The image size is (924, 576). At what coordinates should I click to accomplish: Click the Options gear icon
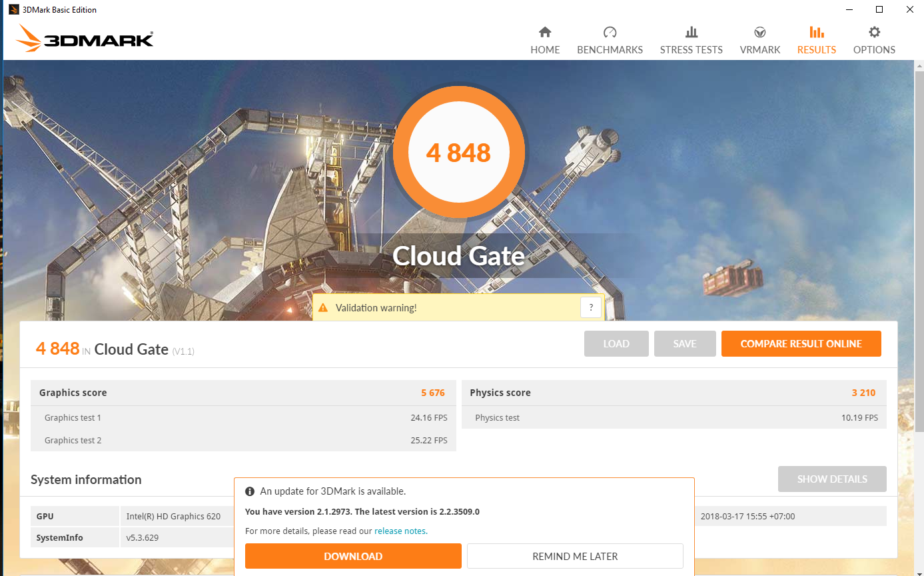coord(874,32)
